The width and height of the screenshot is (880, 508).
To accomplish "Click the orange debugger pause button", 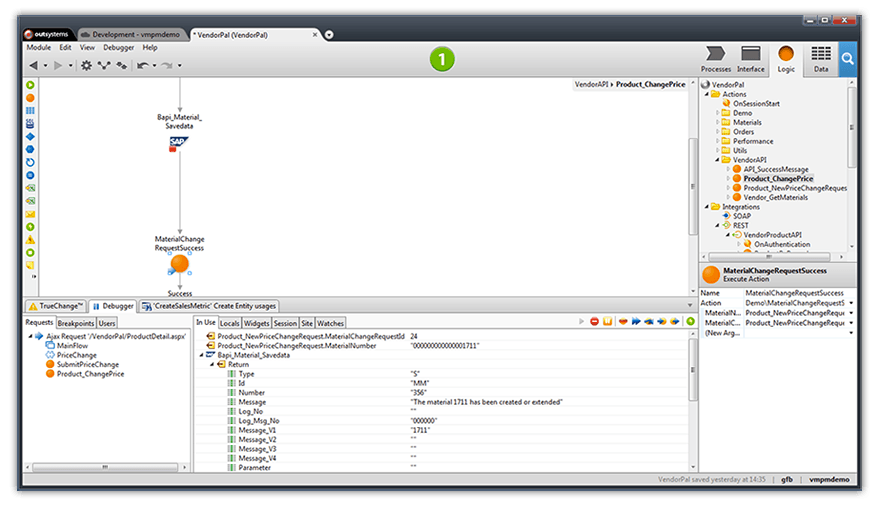I will [607, 322].
